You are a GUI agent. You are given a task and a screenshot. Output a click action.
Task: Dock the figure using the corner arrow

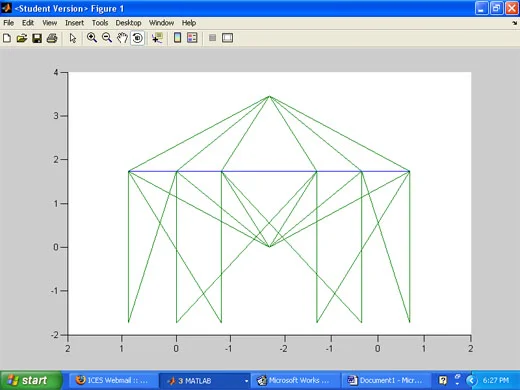[x=515, y=23]
